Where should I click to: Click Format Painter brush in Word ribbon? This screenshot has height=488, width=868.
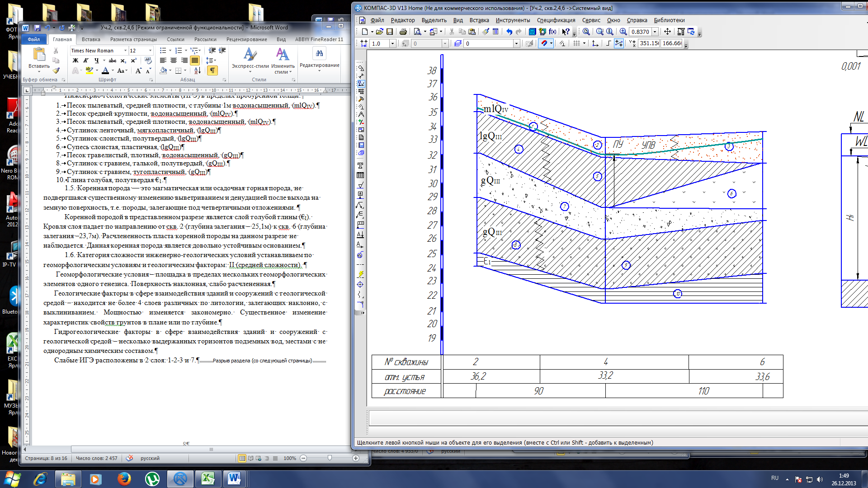pos(56,70)
